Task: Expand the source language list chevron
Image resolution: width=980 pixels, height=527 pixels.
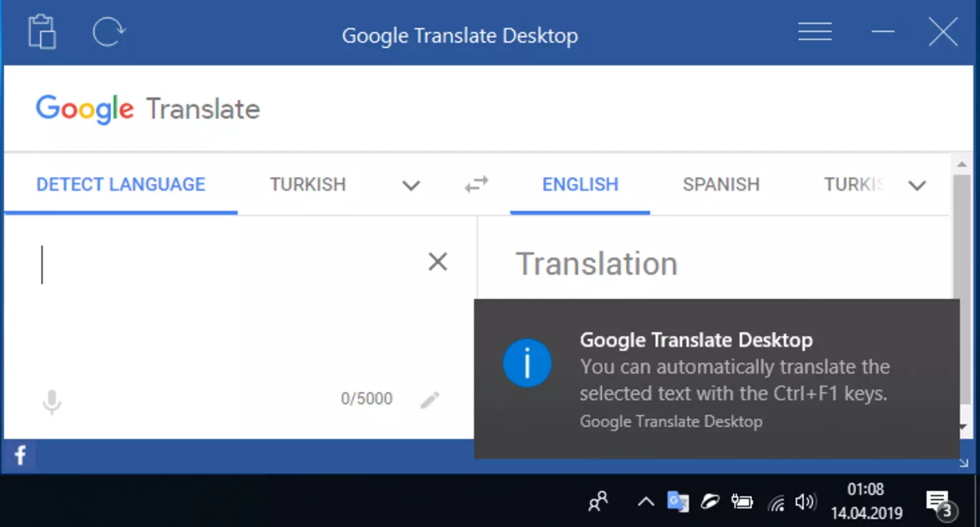Action: click(x=411, y=186)
